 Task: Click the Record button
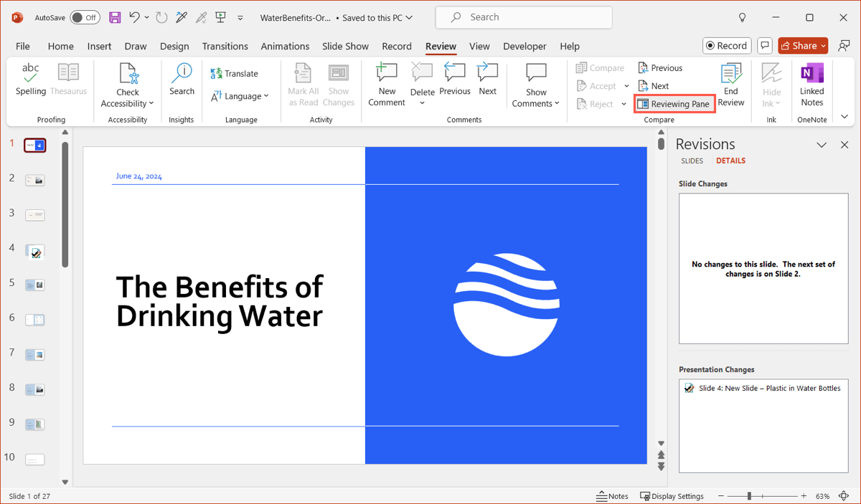click(x=727, y=46)
